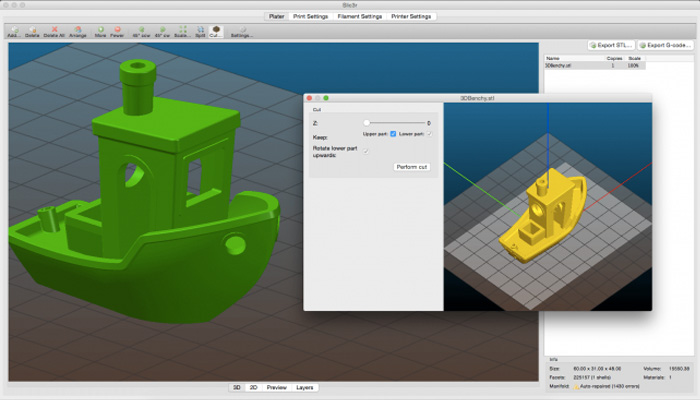Screen dimensions: 700x400
Task: Click the Delete All toolbar icon
Action: (x=53, y=31)
